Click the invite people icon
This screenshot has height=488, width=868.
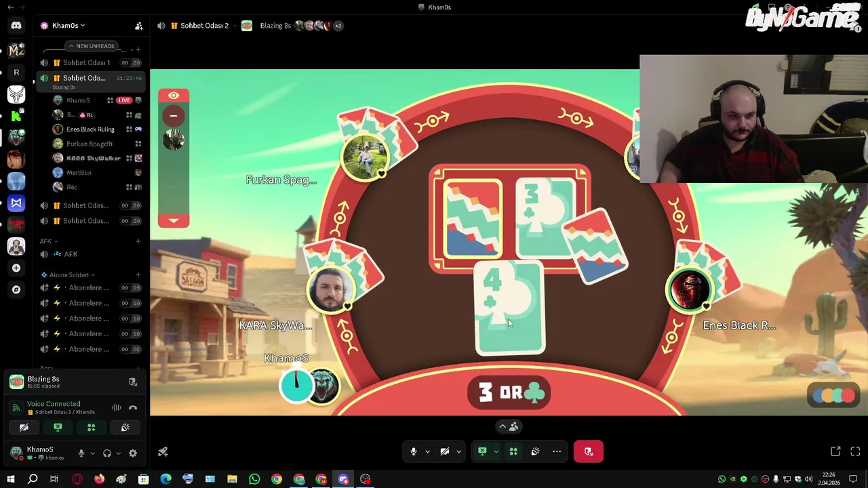(138, 26)
